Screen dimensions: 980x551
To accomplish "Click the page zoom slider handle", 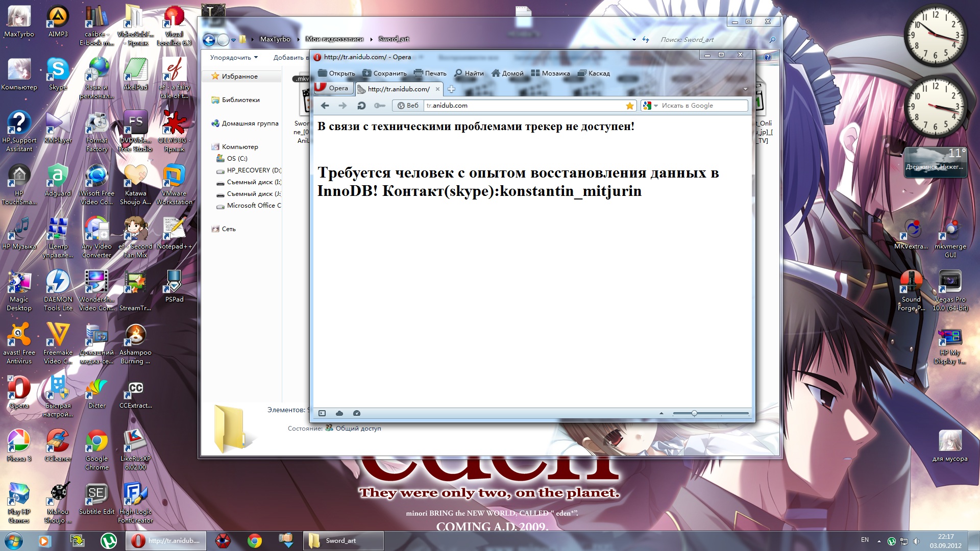I will pyautogui.click(x=694, y=413).
